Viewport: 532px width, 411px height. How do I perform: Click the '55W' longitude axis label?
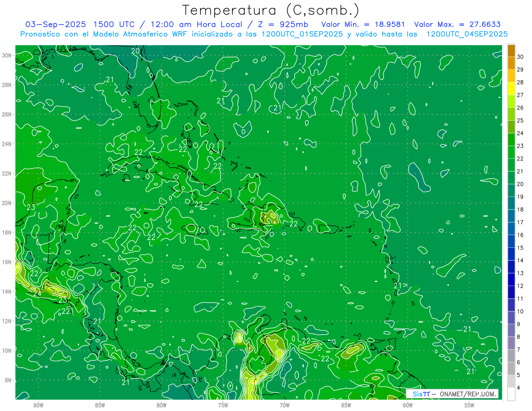pos(469,405)
